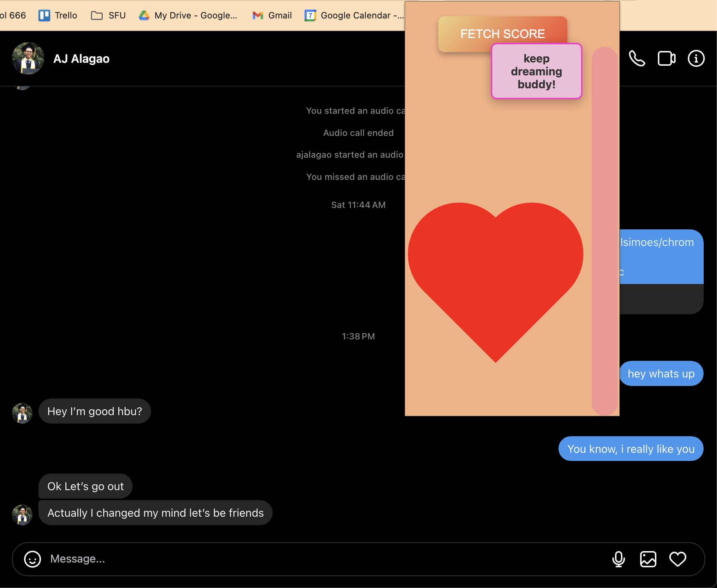
Task: Open the SFU bookmarks folder
Action: 108,16
